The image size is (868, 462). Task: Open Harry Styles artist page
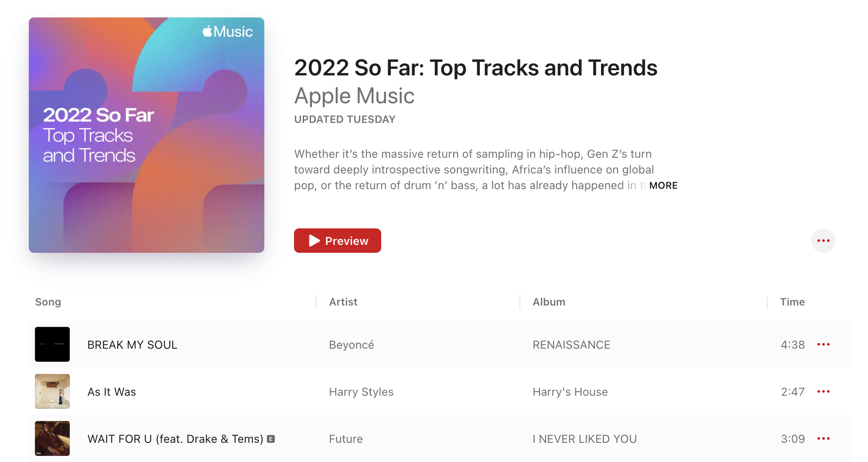(361, 392)
